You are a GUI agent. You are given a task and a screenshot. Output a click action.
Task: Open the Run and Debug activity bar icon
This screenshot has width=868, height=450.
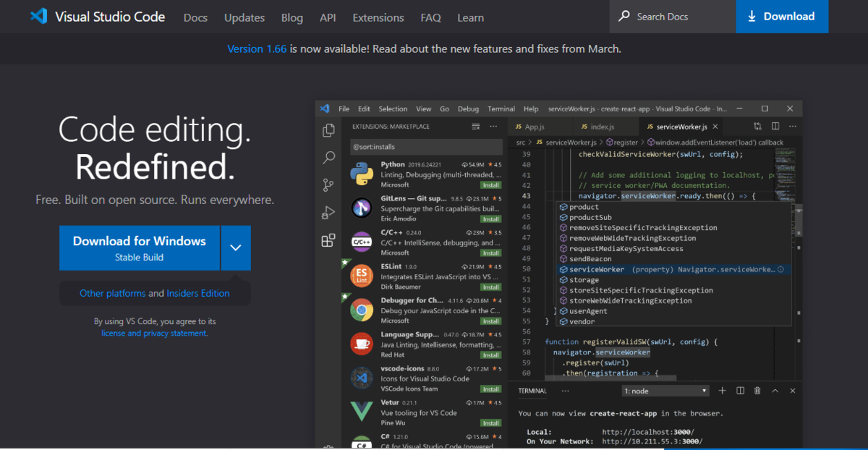click(x=328, y=213)
